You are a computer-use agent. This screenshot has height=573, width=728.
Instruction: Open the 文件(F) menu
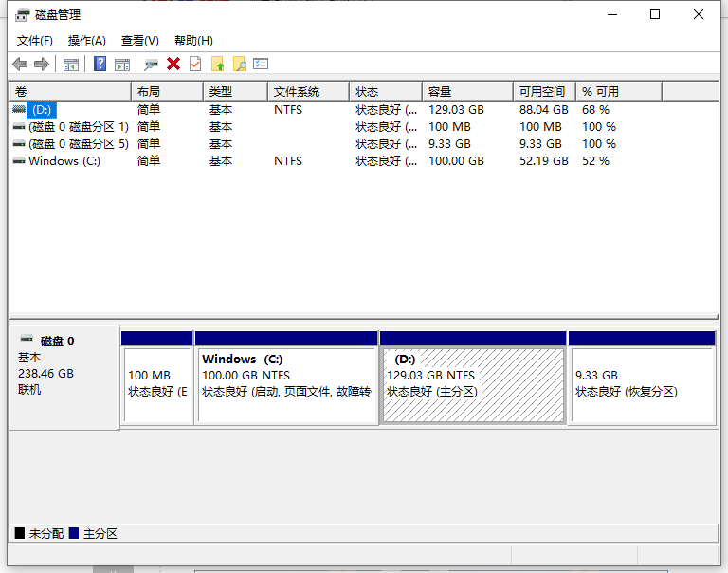tap(35, 41)
